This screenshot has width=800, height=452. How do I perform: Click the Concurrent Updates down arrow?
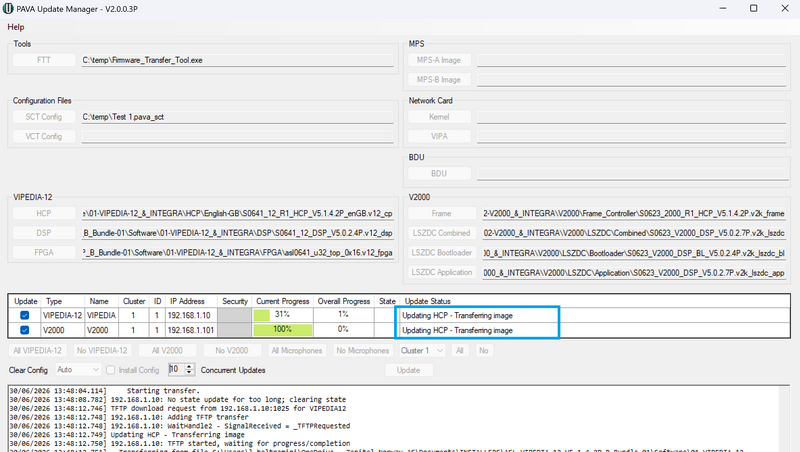point(189,372)
